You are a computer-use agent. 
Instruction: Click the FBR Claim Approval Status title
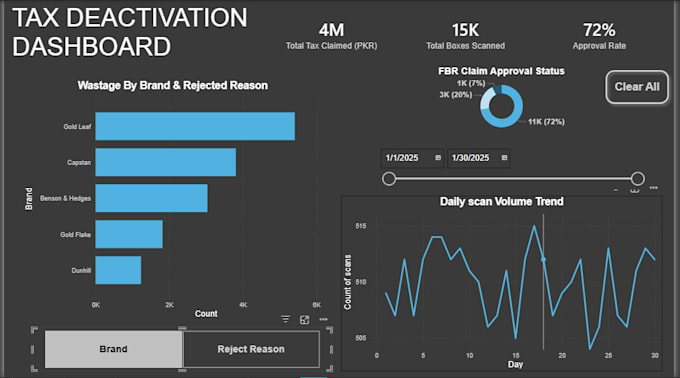(501, 71)
